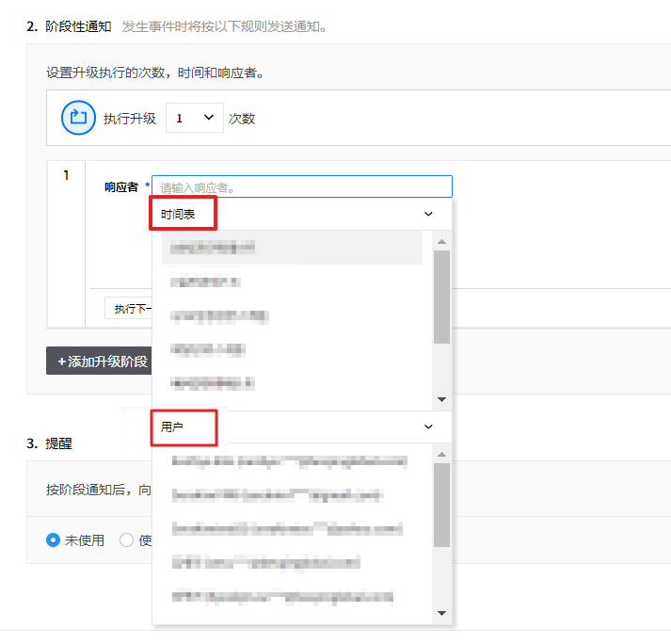Screen dimensions: 671x644
Task: Click the 用户 group header label
Action: [x=172, y=427]
